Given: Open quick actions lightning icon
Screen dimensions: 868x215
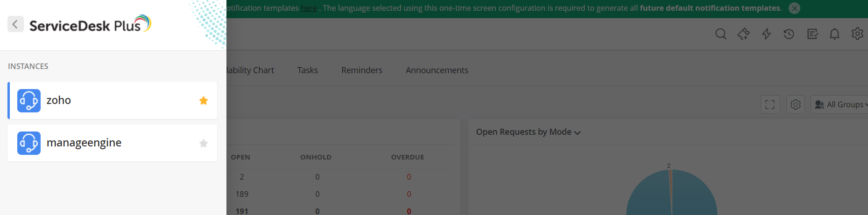Looking at the screenshot, I should [766, 34].
